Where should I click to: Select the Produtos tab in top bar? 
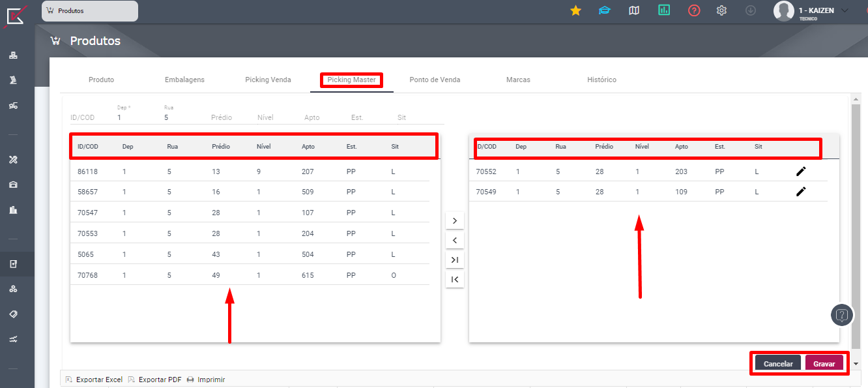pos(90,11)
